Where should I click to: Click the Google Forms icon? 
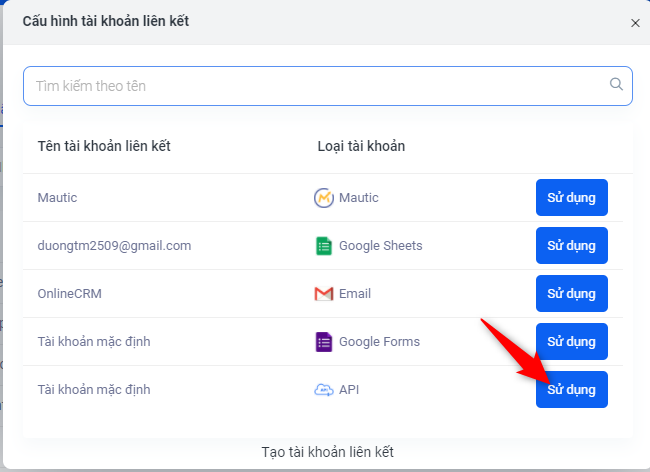pos(324,342)
